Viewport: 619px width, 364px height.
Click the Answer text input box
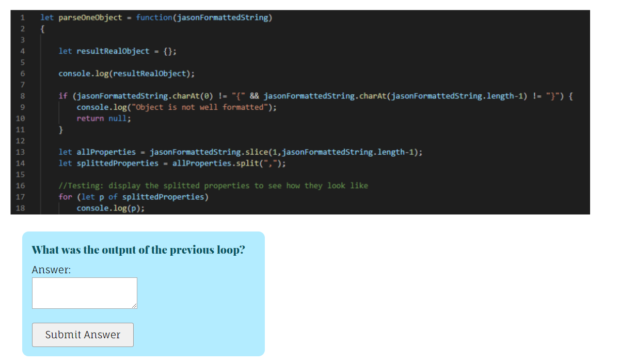coord(85,293)
